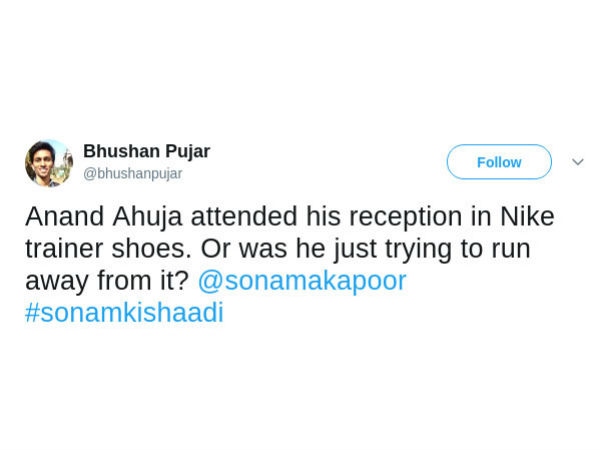Expand the tweet options chevron
This screenshot has height=450, width=600.
(x=577, y=162)
